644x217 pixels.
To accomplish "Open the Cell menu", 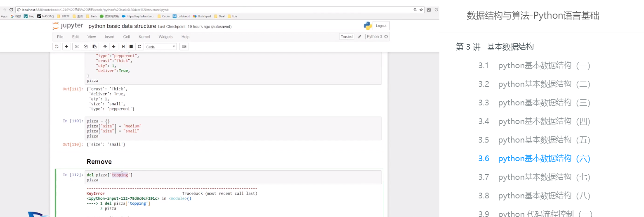I will click(127, 37).
